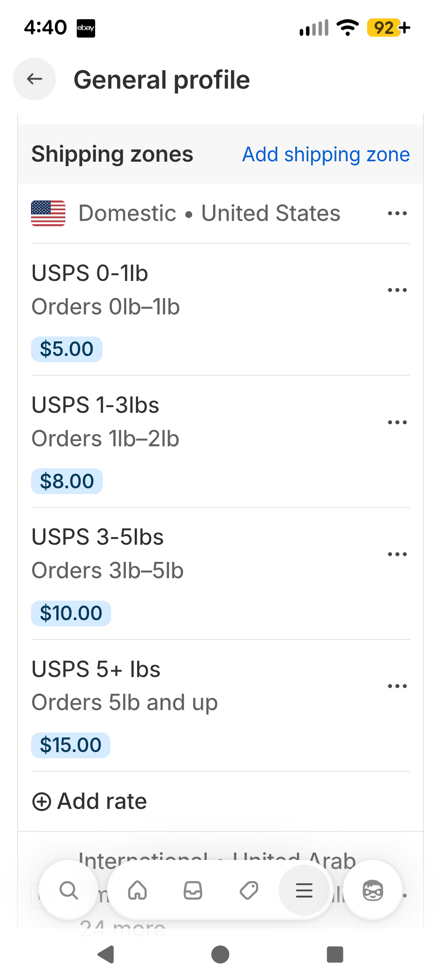Open search in bottom navigation

click(69, 890)
